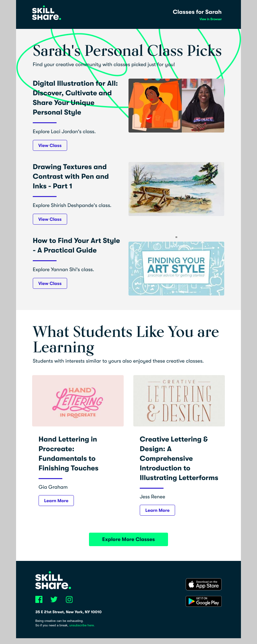Click the Download on the App Store badge

(x=204, y=584)
